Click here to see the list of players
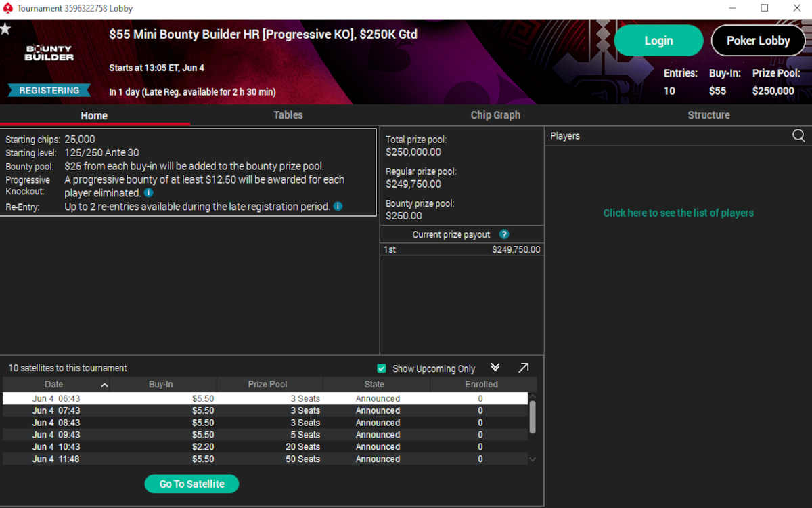 pyautogui.click(x=678, y=213)
